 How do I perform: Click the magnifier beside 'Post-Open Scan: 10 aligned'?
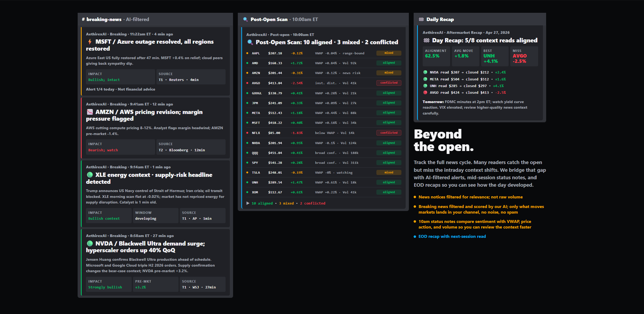click(250, 42)
